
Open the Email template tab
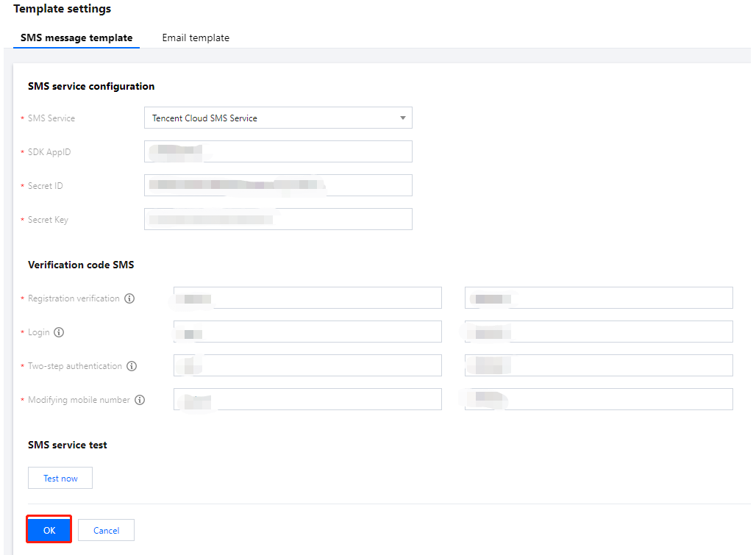[x=196, y=37]
